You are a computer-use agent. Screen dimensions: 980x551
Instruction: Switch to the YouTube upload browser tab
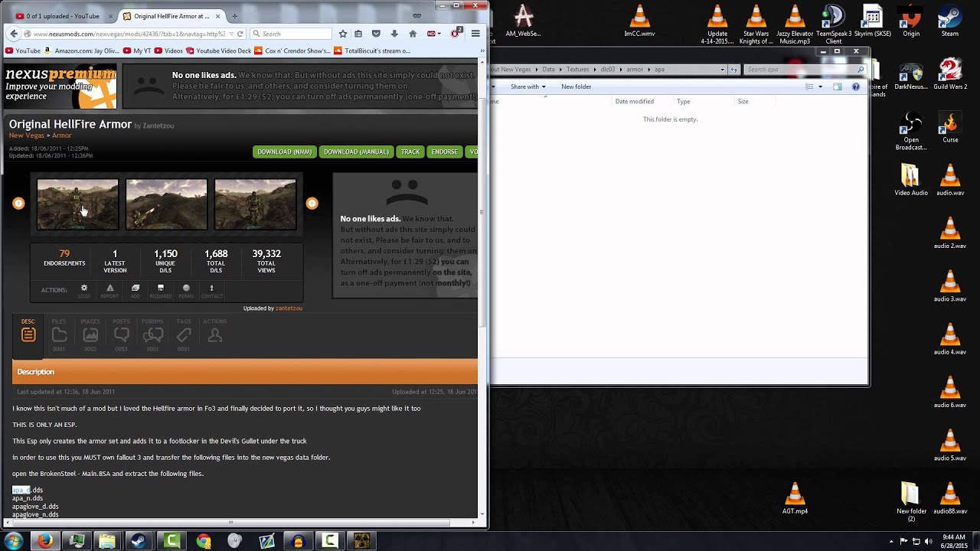tap(64, 16)
